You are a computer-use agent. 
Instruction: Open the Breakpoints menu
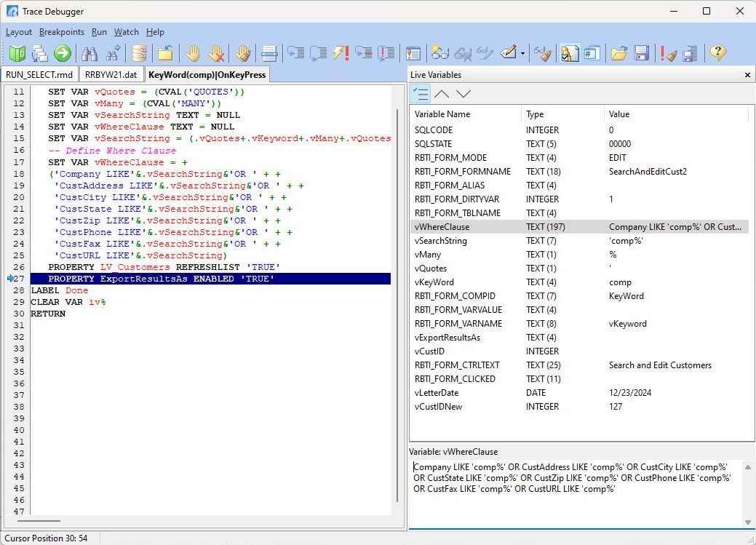pyautogui.click(x=62, y=32)
